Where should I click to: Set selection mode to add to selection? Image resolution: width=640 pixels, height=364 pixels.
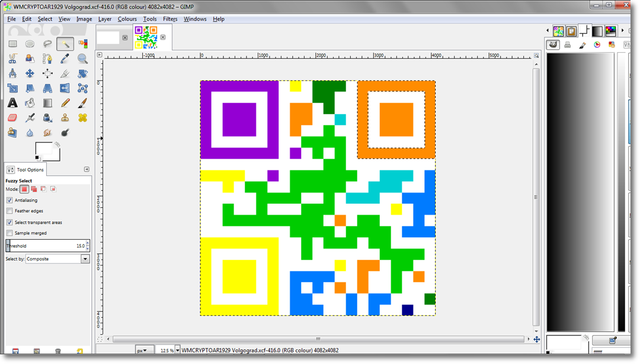tap(34, 189)
